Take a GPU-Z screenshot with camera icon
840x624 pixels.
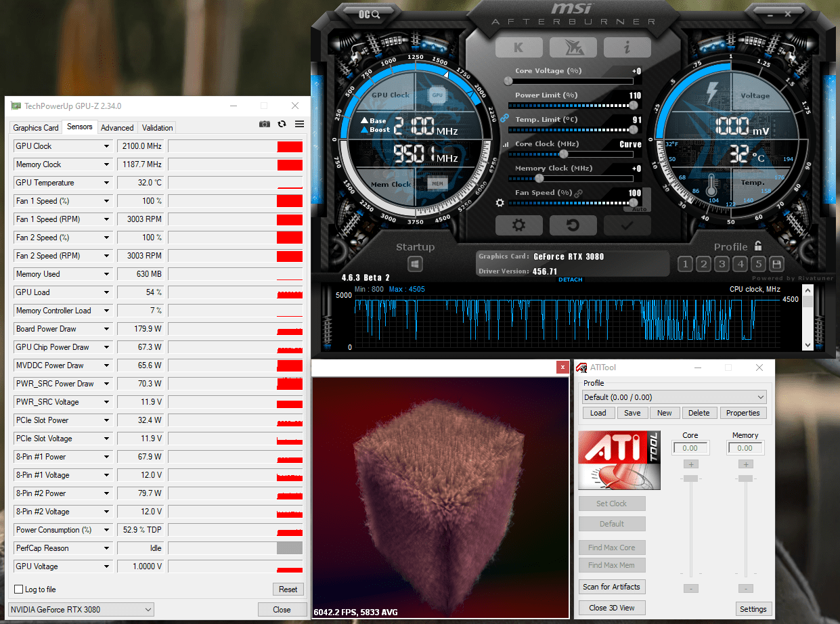click(x=265, y=125)
